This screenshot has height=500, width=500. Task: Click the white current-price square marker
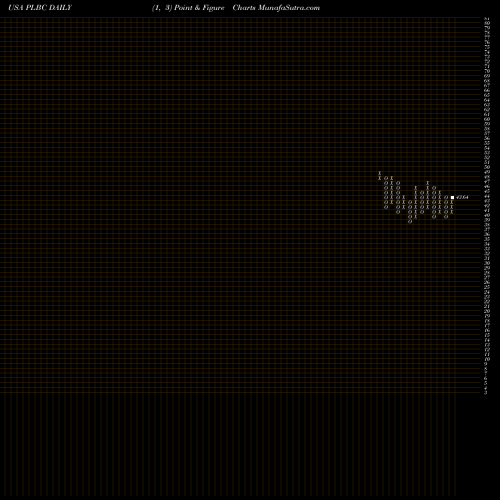(452, 197)
